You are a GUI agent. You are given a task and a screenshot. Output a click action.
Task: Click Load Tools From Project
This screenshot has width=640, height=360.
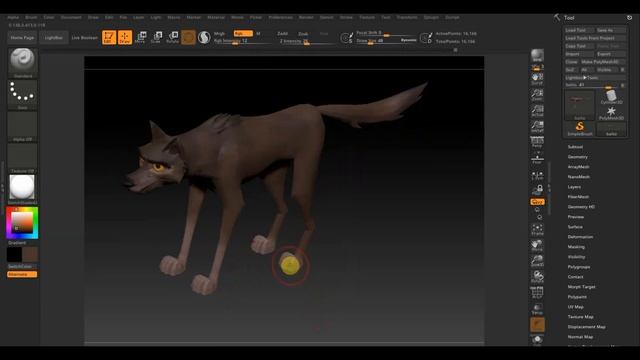click(595, 38)
